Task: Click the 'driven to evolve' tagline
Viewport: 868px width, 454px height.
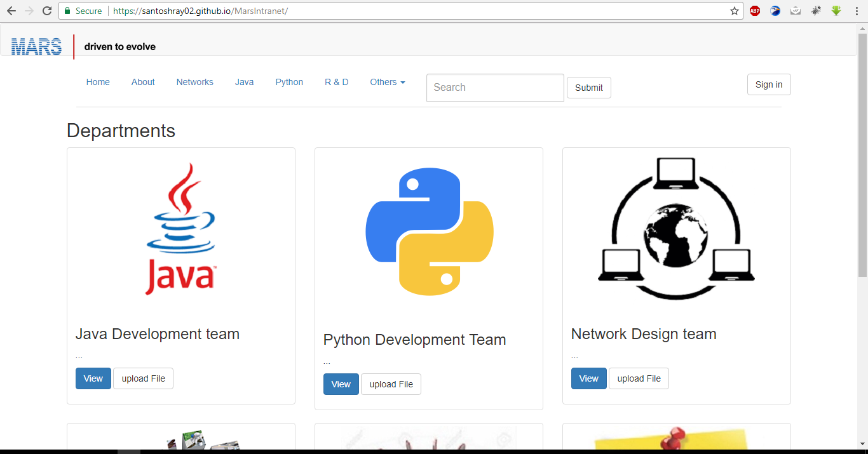Action: tap(120, 47)
